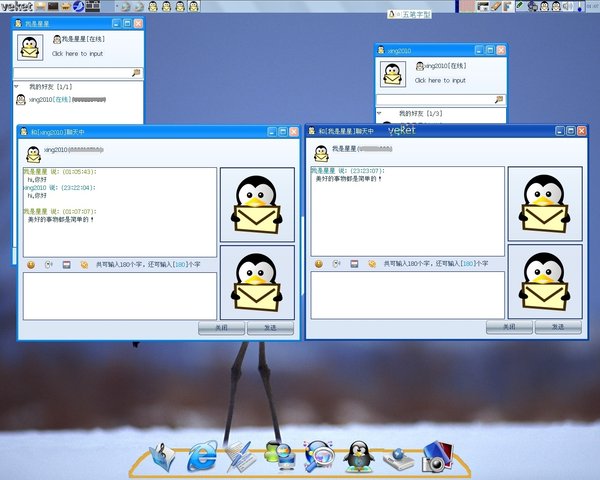
Task: Launch the penguin QQ icon in dock
Action: point(359,455)
